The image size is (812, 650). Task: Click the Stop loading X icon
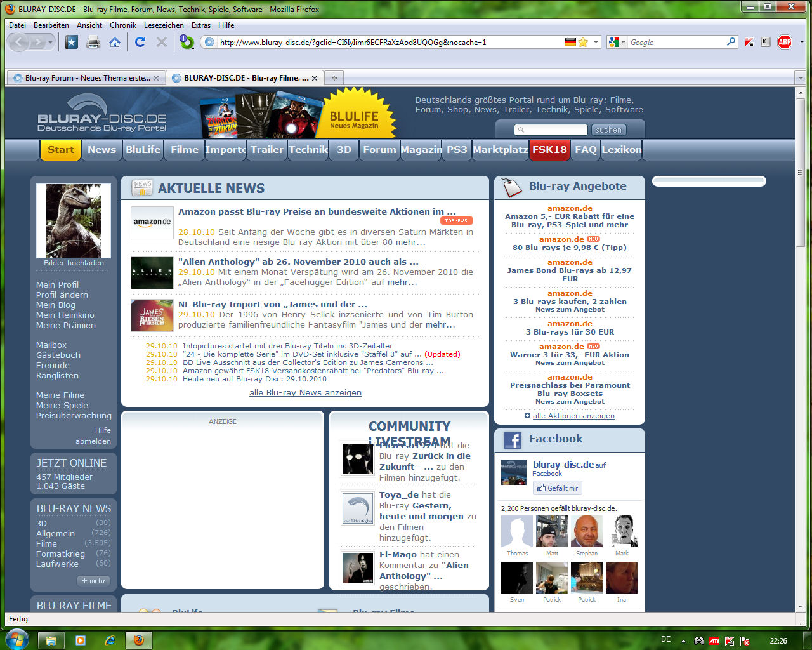point(162,42)
